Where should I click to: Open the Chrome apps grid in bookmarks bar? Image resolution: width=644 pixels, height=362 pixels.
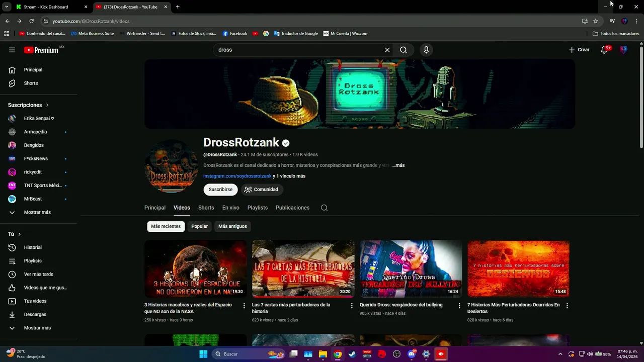point(7,34)
